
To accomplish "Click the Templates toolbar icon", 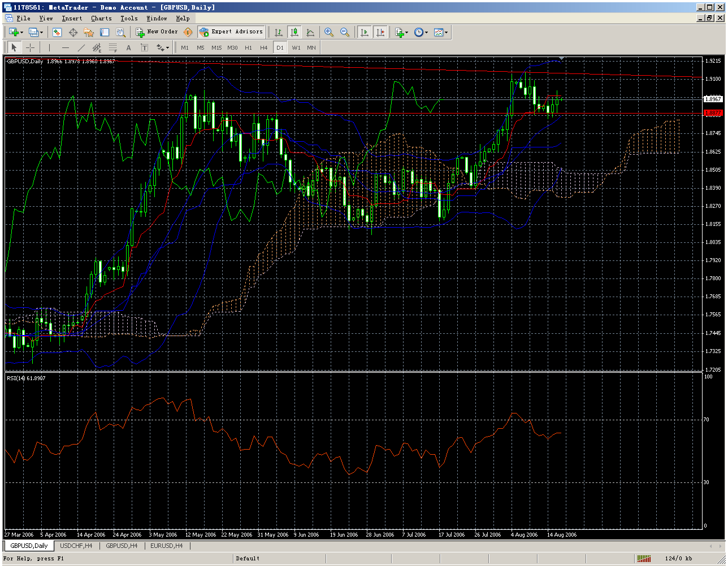I will [439, 32].
